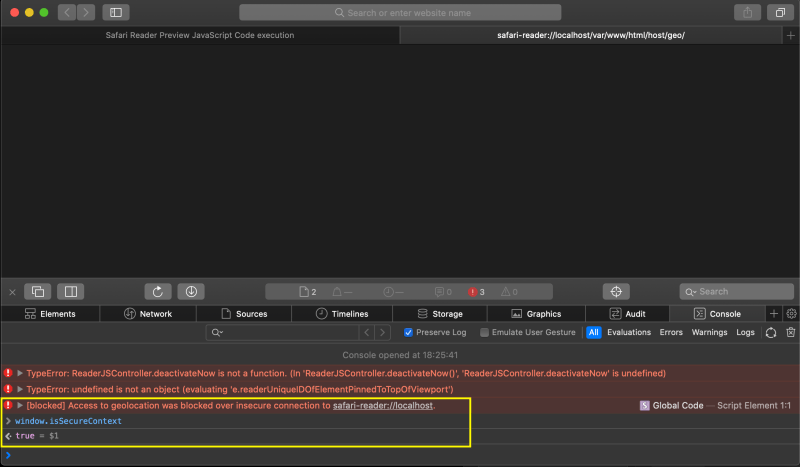Go back with Safari's back arrow

point(67,12)
